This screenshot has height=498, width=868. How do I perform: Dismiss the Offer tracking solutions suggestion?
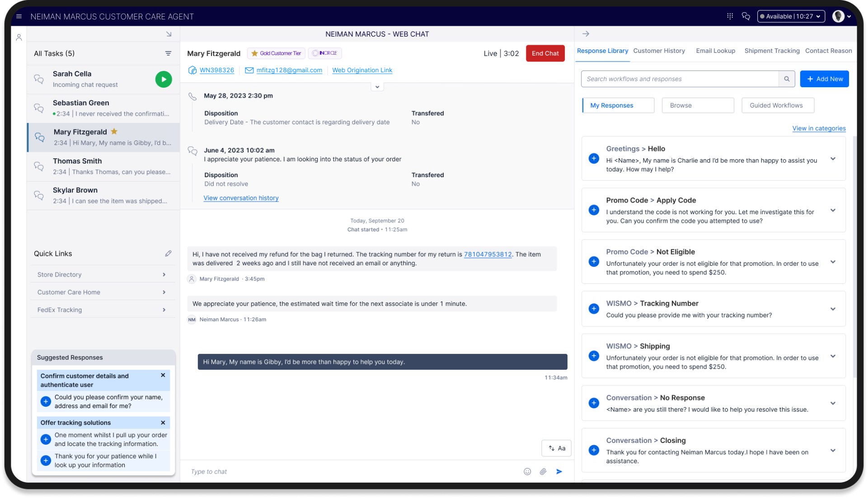163,423
